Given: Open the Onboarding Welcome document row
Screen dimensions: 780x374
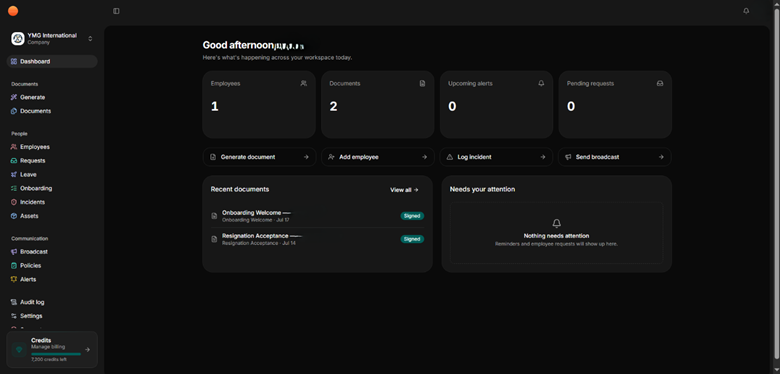Looking at the screenshot, I should (x=317, y=216).
